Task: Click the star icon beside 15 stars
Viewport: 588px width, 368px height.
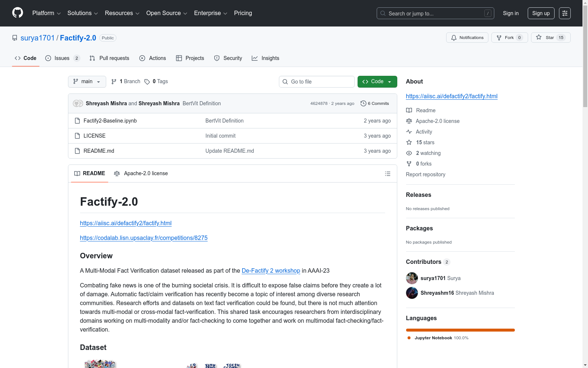Action: click(x=409, y=142)
